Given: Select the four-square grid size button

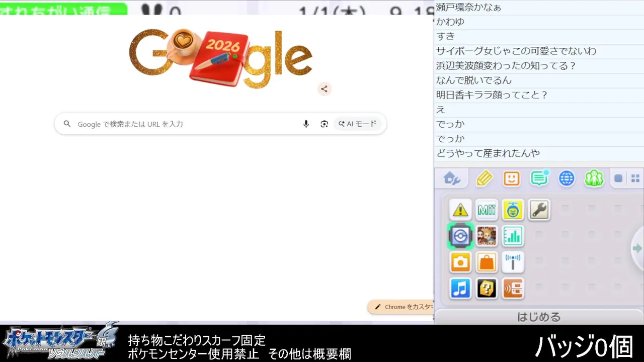Looking at the screenshot, I should click(635, 178).
